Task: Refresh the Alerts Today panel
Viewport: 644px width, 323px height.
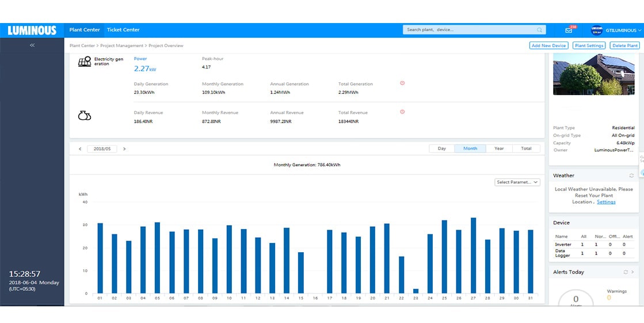Action: point(626,272)
